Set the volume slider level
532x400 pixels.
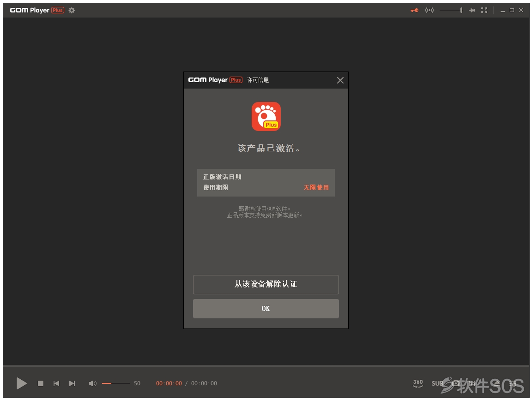(116, 383)
